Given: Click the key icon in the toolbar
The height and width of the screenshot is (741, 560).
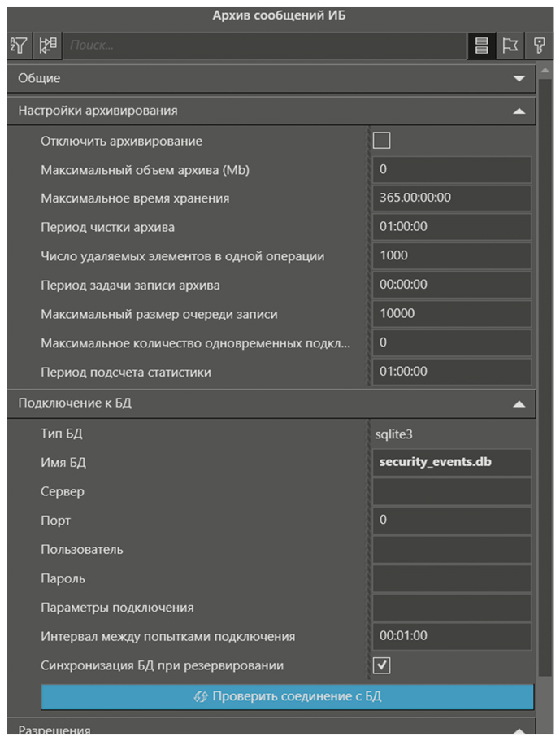Looking at the screenshot, I should 538,46.
